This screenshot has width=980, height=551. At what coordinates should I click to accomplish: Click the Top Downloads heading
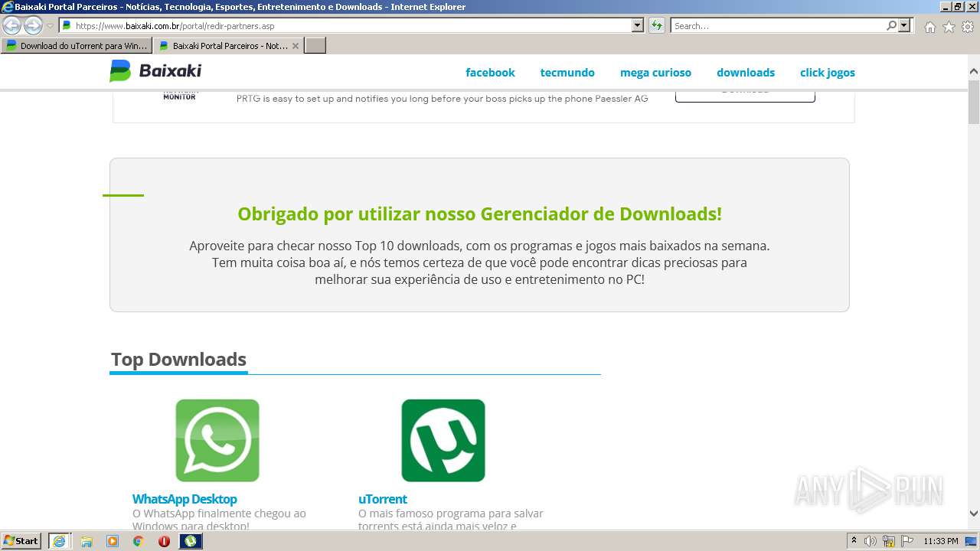click(x=178, y=360)
